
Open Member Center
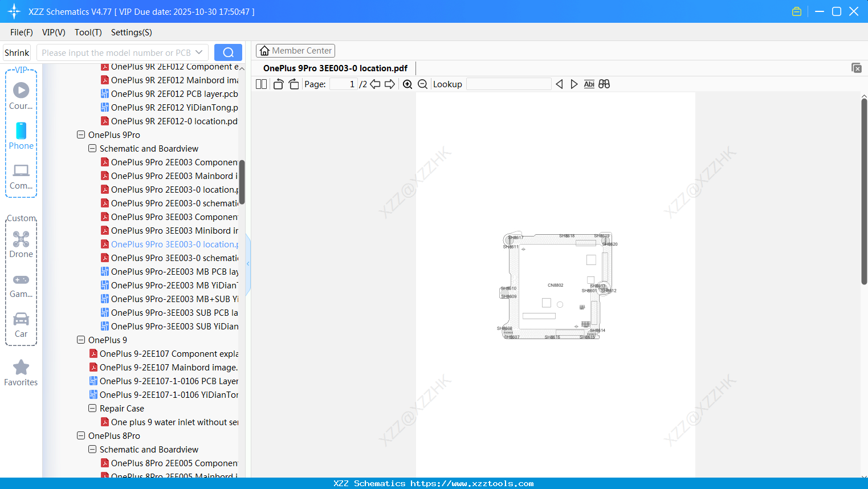pos(295,51)
